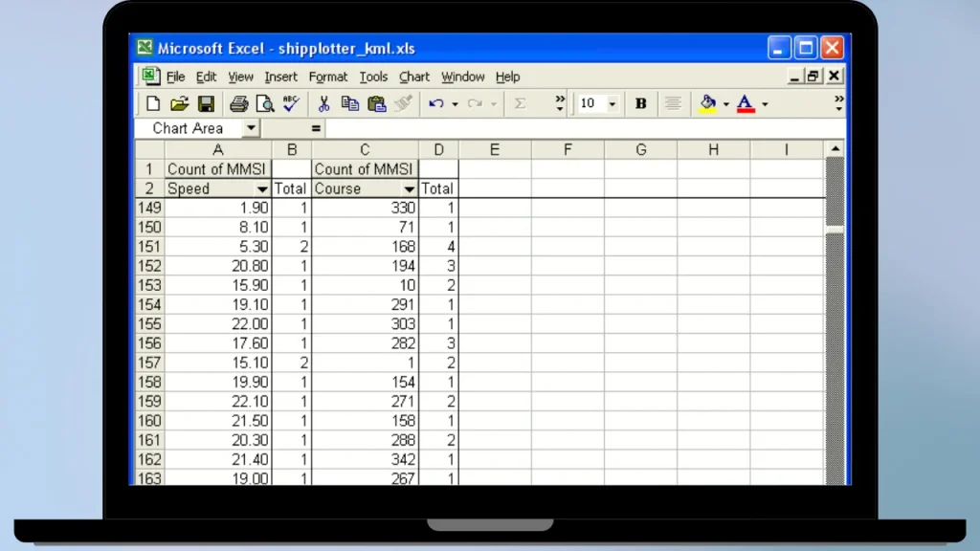The image size is (980, 551).
Task: Click the Select All corner button
Action: [150, 150]
